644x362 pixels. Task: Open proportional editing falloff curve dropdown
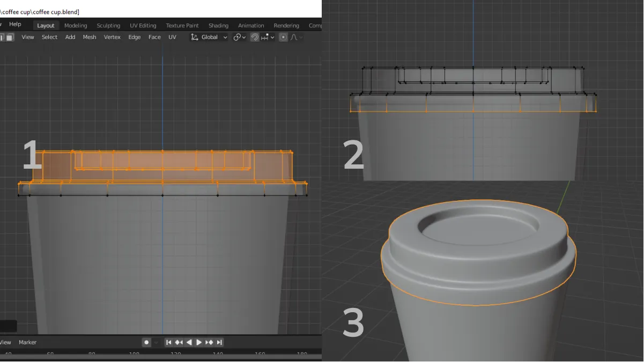click(x=296, y=37)
